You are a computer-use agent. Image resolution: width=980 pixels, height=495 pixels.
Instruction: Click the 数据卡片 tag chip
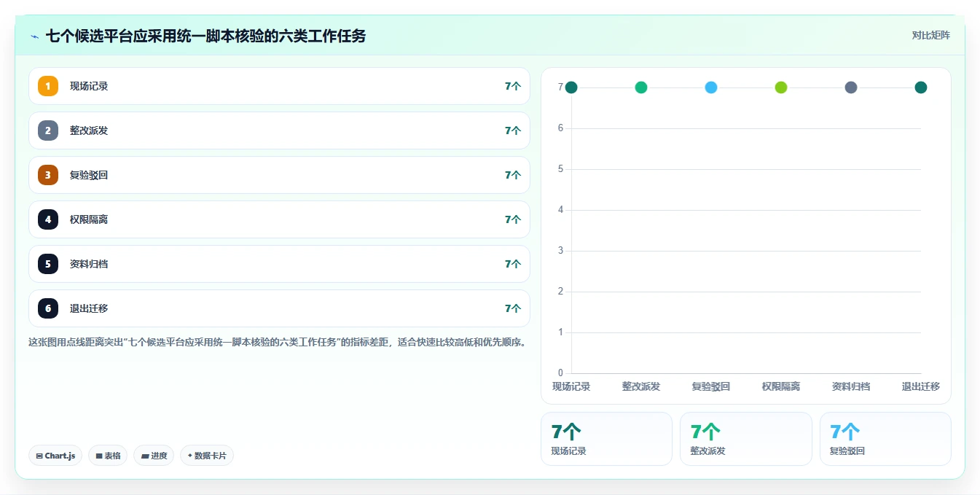(207, 456)
